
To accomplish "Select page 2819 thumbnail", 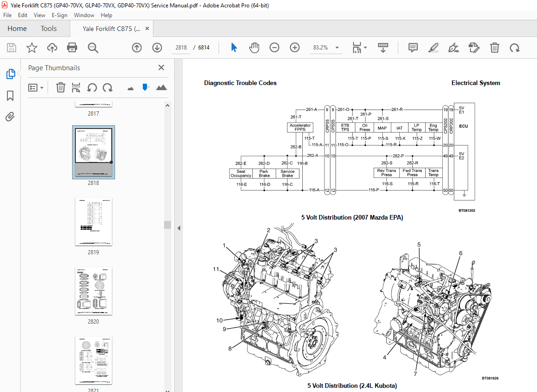I will [93, 222].
